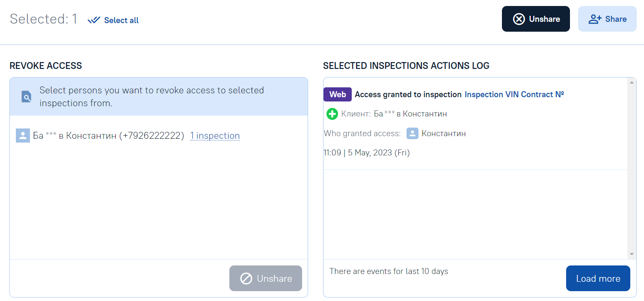Click the circled X icon in top Unshare button

pos(519,19)
